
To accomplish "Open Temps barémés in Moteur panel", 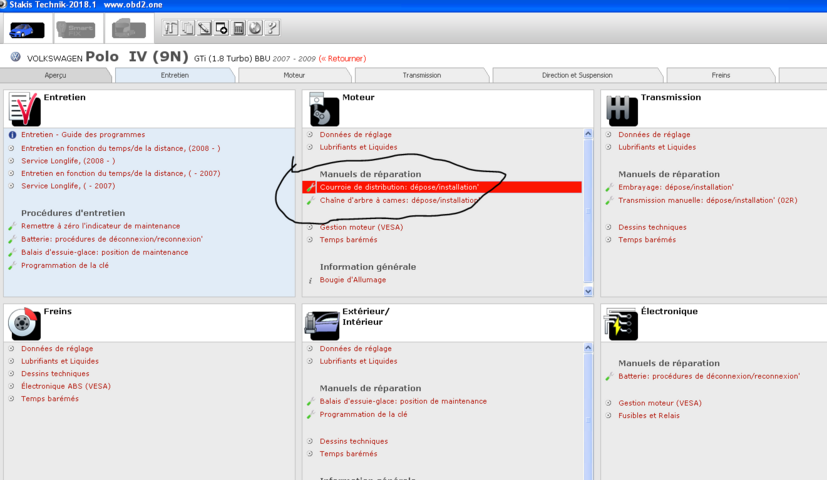I will point(348,240).
